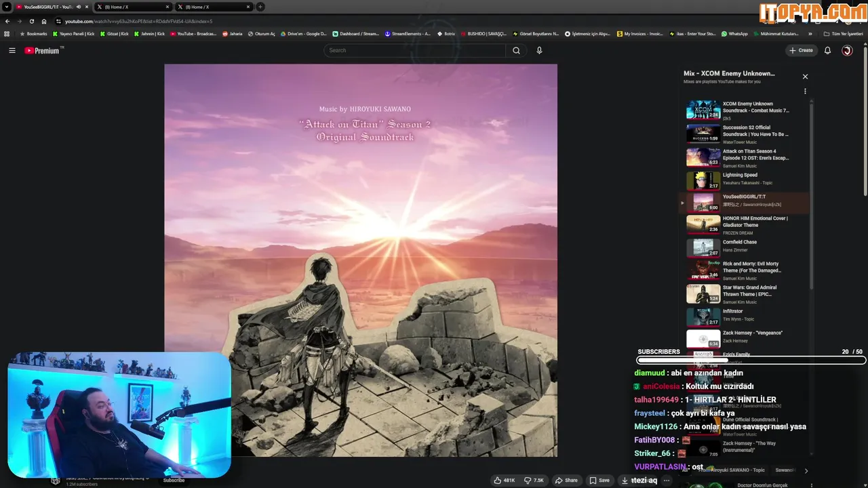Screen dimensions: 868x488
Task: Focus the YouTube search field
Action: click(x=415, y=50)
